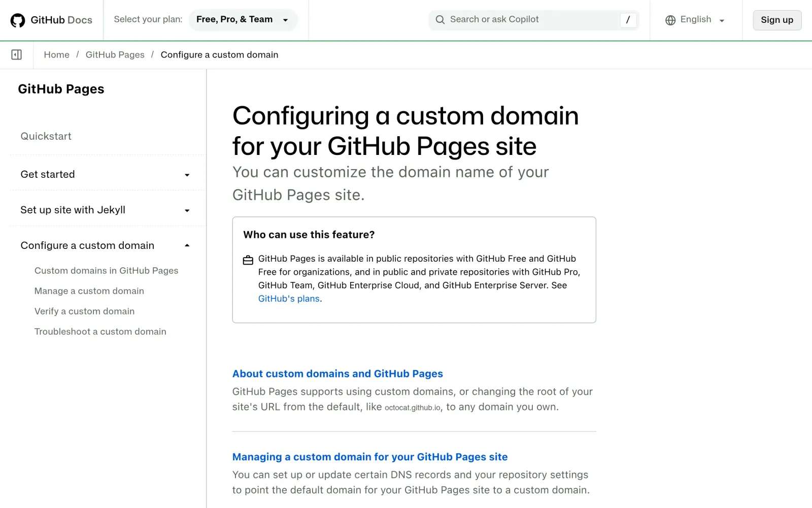Screen dimensions: 812x508
Task: Expand Set up site with Jekyll
Action: [x=105, y=210]
